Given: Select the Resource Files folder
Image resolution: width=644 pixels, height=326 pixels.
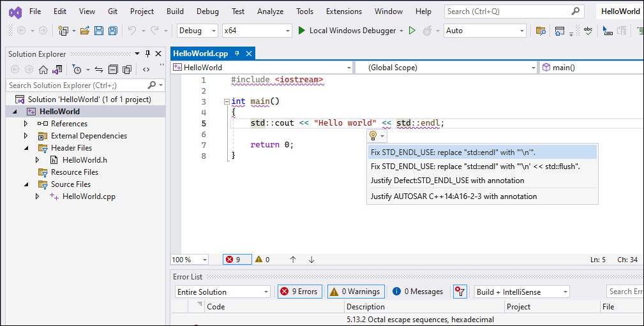Looking at the screenshot, I should coord(74,172).
